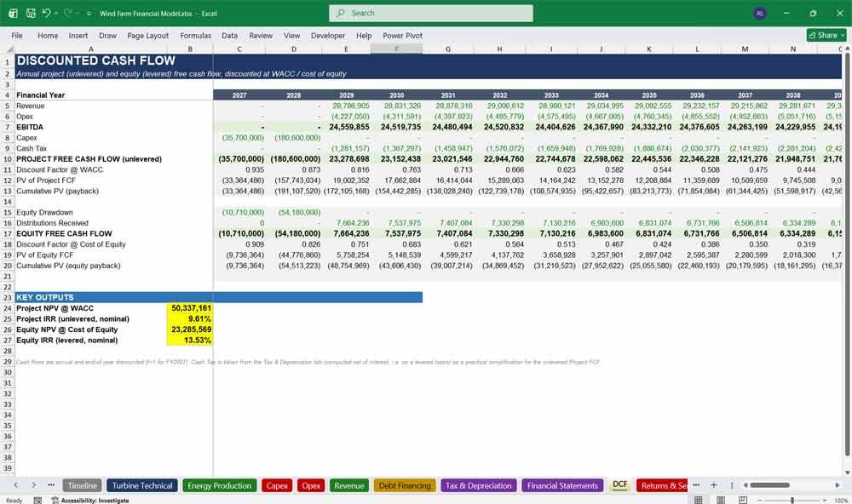852x504 pixels.
Task: Switch to the Tax & Depreciation sheet tab
Action: click(478, 485)
